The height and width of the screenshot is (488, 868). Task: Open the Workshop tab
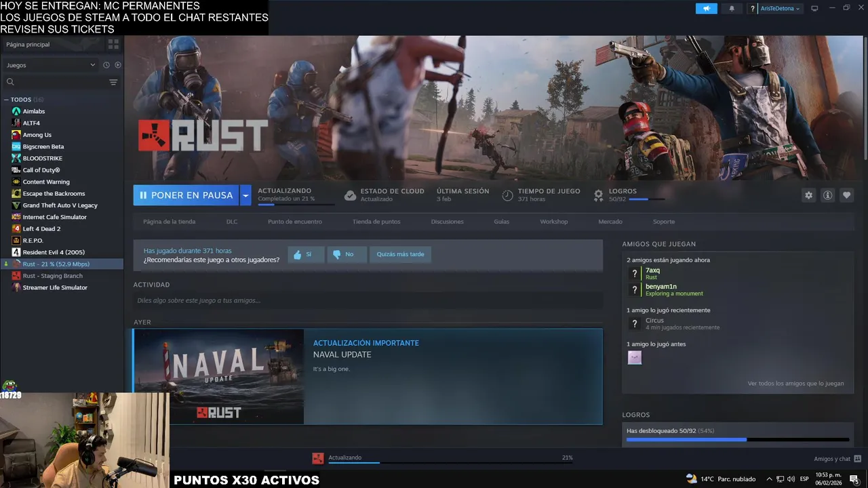click(x=554, y=222)
